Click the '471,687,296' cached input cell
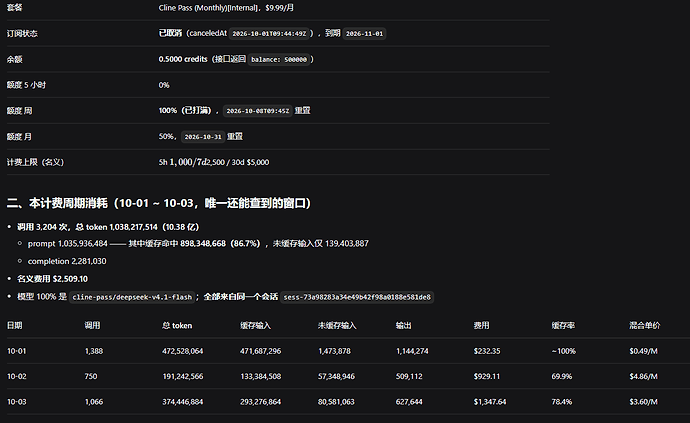Viewport: 690px width, 423px height. [x=261, y=351]
